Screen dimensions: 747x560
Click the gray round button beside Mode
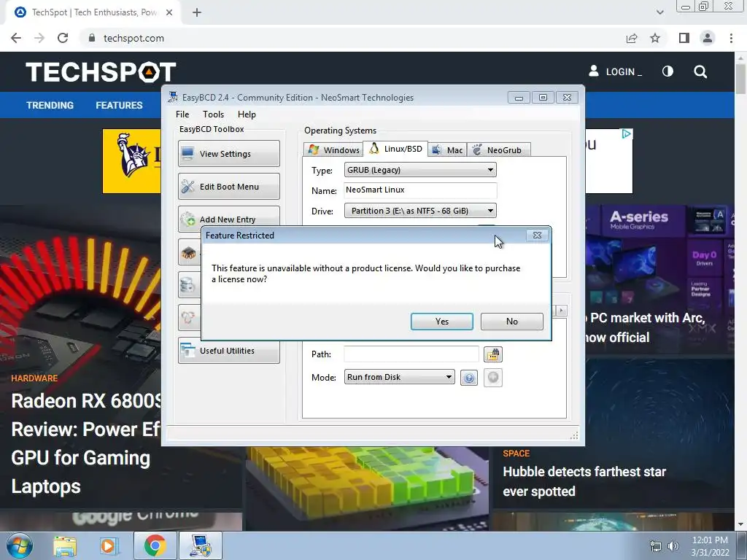[493, 378]
